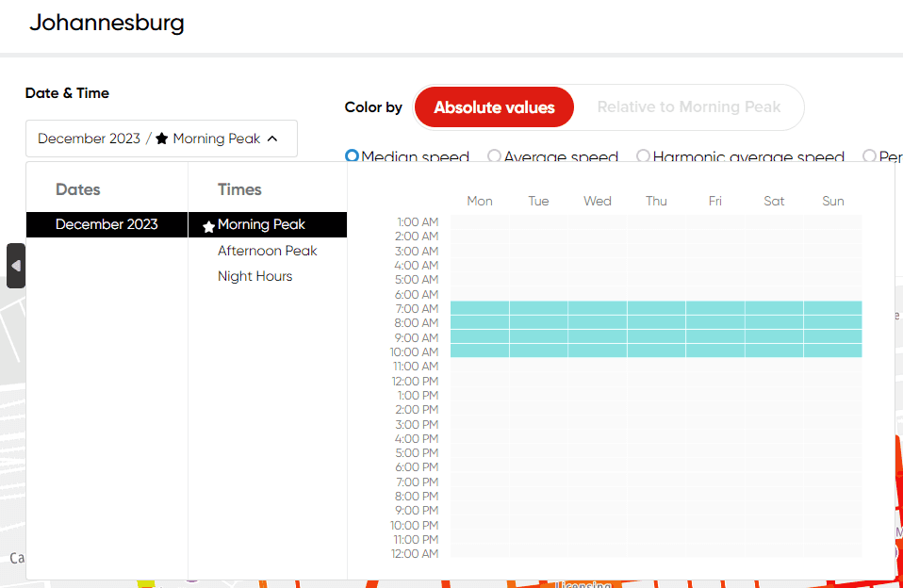This screenshot has height=588, width=903.
Task: Collapse the left sidebar arrow handle
Action: 15,266
